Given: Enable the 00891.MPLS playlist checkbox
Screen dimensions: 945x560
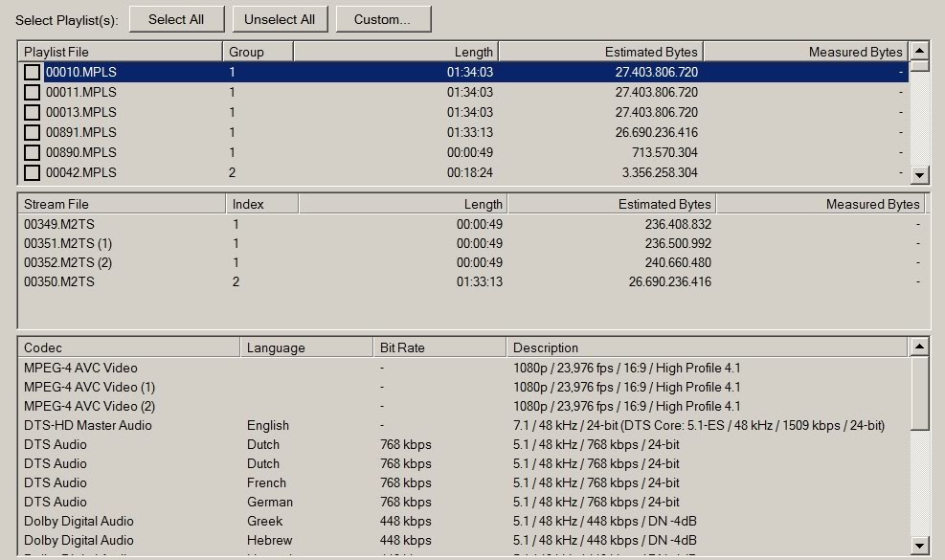Looking at the screenshot, I should (x=33, y=132).
